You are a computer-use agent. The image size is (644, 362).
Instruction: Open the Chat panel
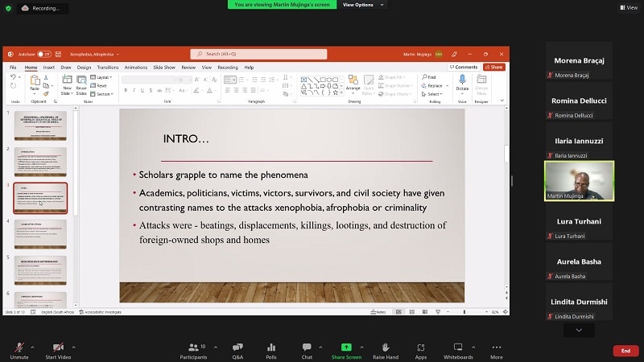coord(307,349)
